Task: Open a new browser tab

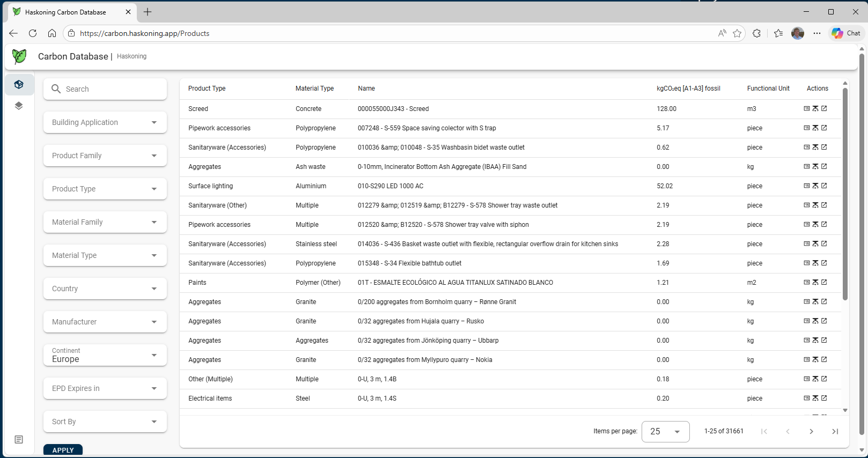Action: click(148, 12)
